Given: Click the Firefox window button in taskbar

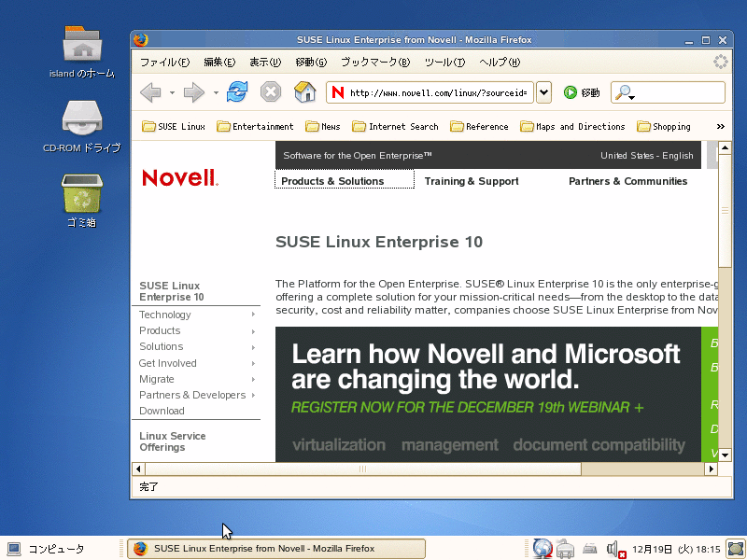Looking at the screenshot, I should [276, 549].
